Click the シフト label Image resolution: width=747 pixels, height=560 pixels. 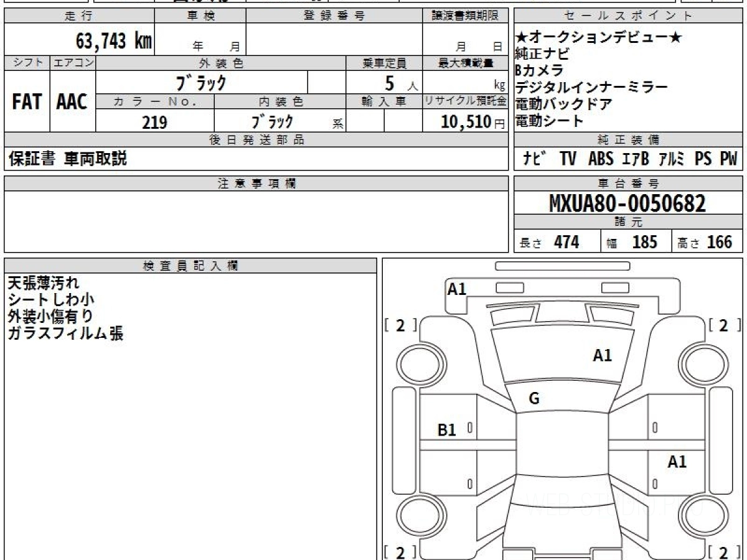pos(27,63)
